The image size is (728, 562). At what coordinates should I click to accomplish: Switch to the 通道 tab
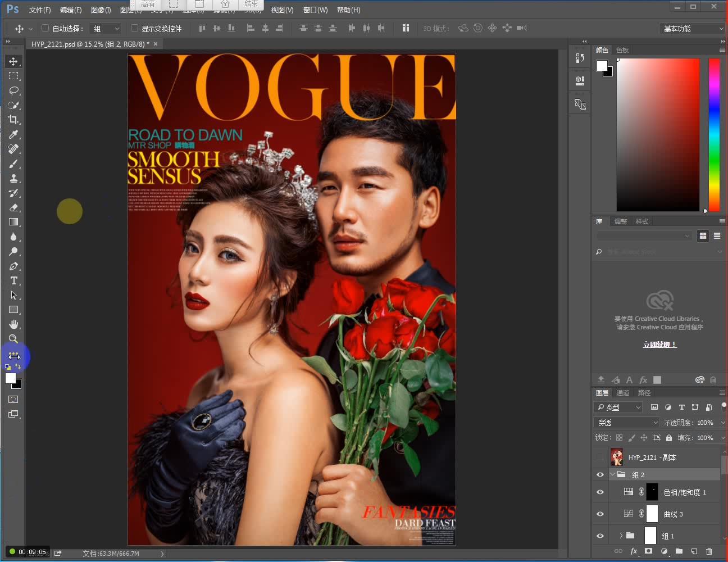coord(623,393)
